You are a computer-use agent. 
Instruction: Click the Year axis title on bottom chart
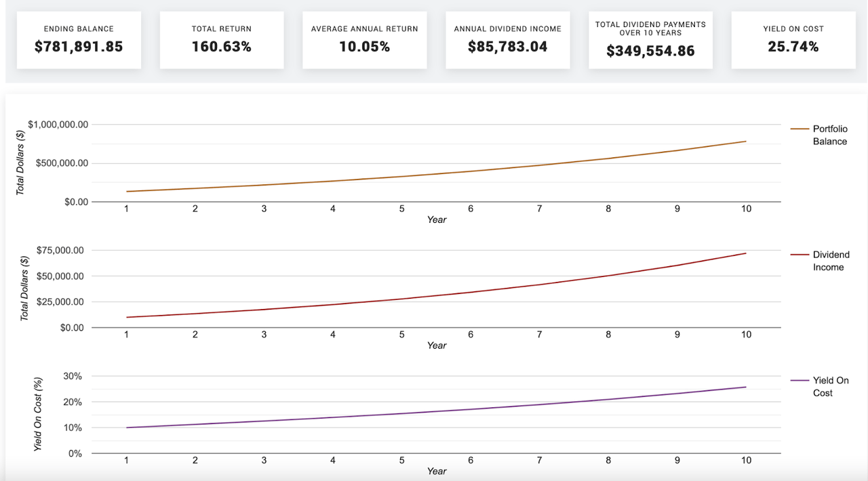437,471
